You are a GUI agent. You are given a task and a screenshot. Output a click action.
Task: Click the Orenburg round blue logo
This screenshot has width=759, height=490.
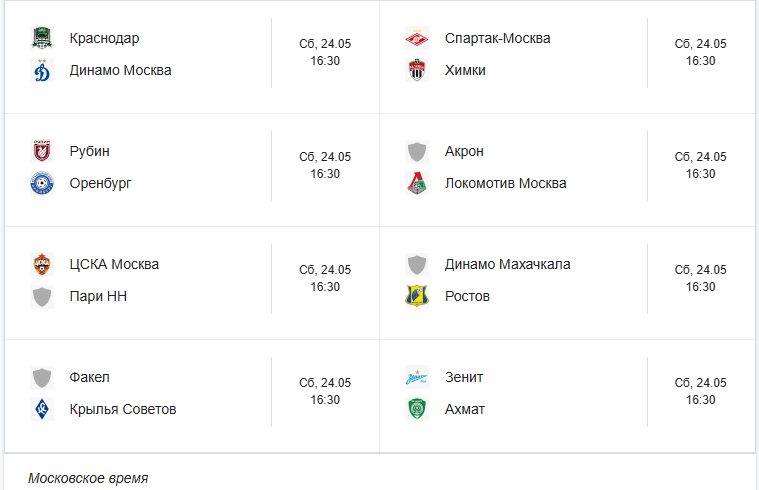(42, 183)
